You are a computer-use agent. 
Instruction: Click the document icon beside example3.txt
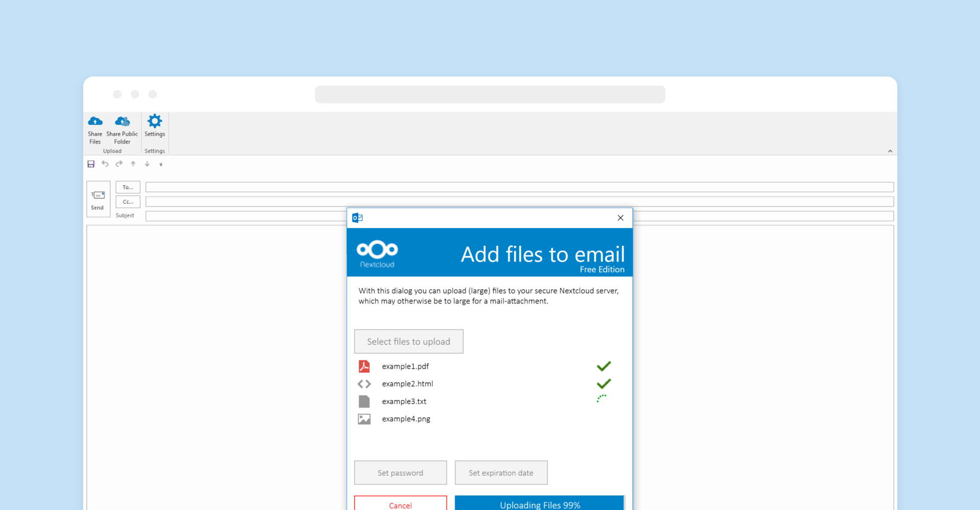(x=364, y=401)
